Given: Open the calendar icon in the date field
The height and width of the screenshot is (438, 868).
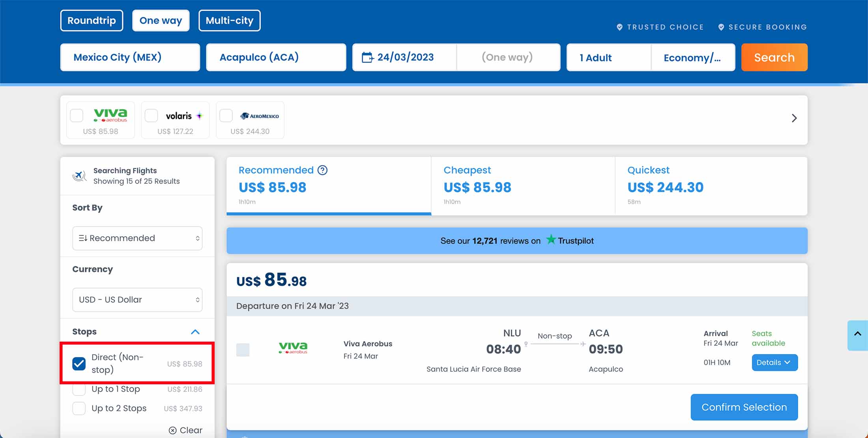Looking at the screenshot, I should [x=368, y=57].
